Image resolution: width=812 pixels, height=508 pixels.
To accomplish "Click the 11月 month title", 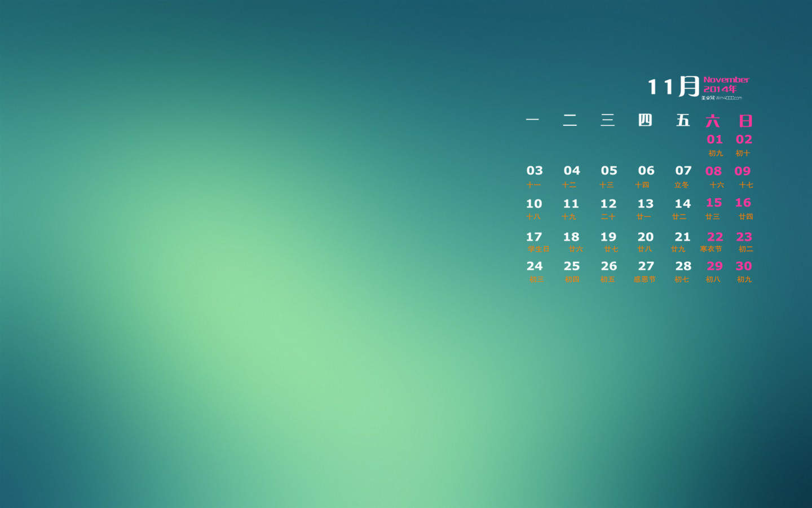I will pyautogui.click(x=673, y=86).
